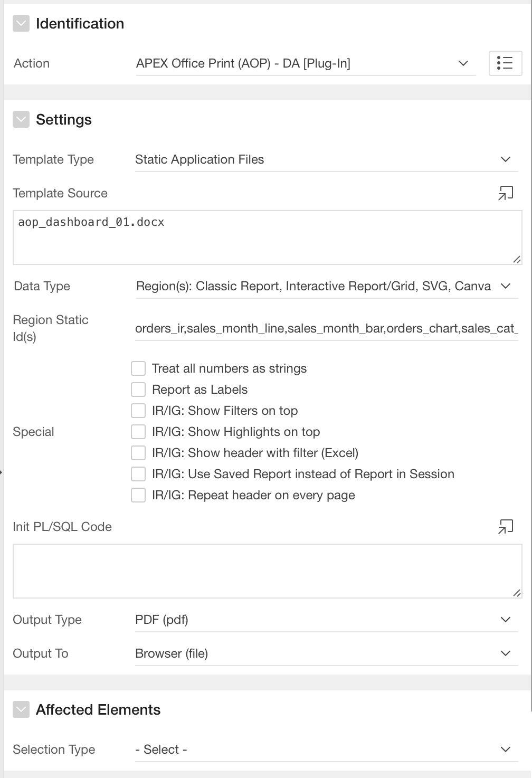Screen dimensions: 532x778
Task: Open the Action list-of-values icon button
Action: coord(505,63)
